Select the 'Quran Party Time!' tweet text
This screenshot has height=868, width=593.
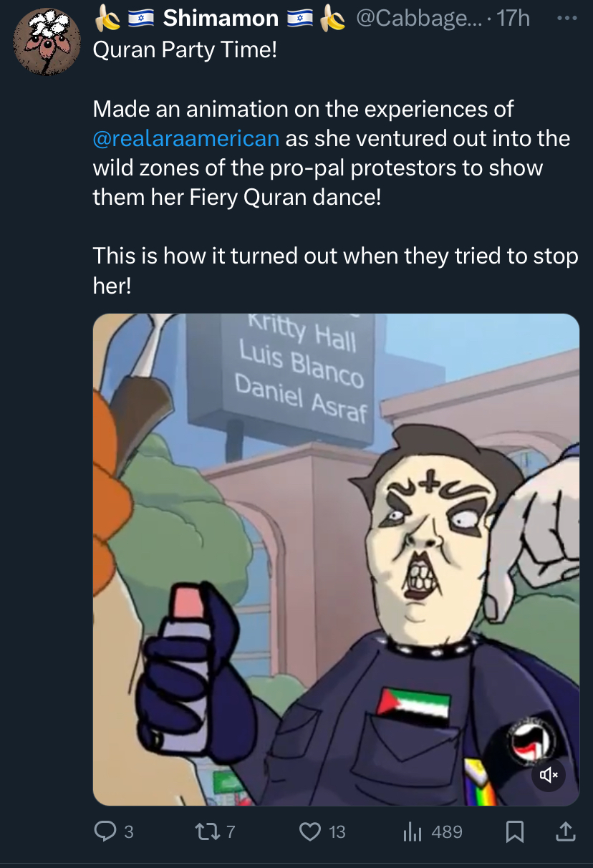coord(185,52)
